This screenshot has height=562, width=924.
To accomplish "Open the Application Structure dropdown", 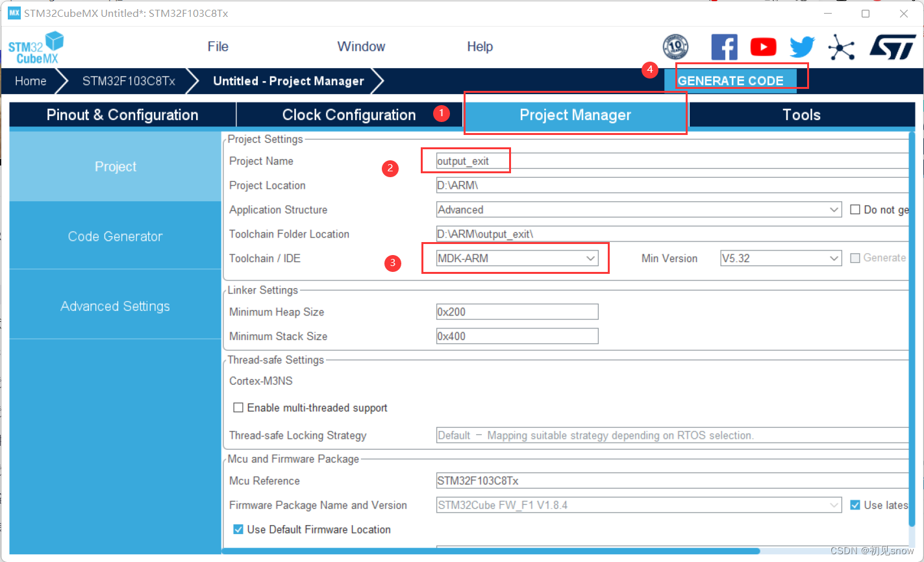I will [639, 210].
